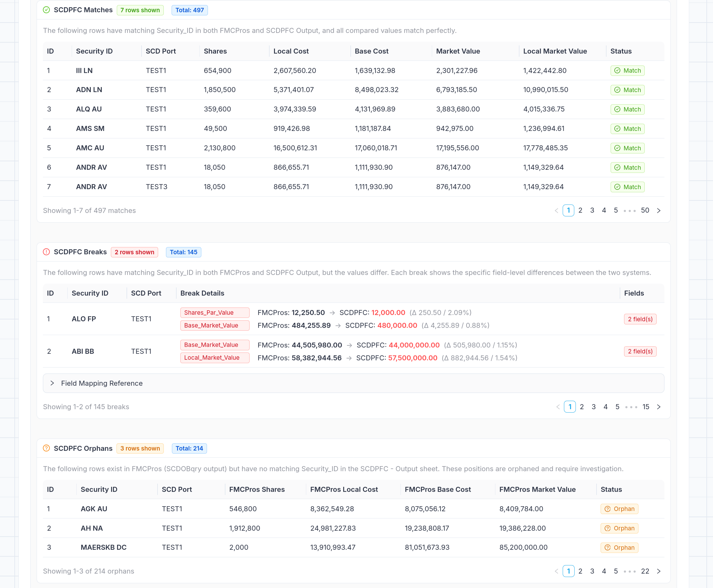Screen dimensions: 713x588
Task: Go to next page of matches
Action: click(x=659, y=210)
